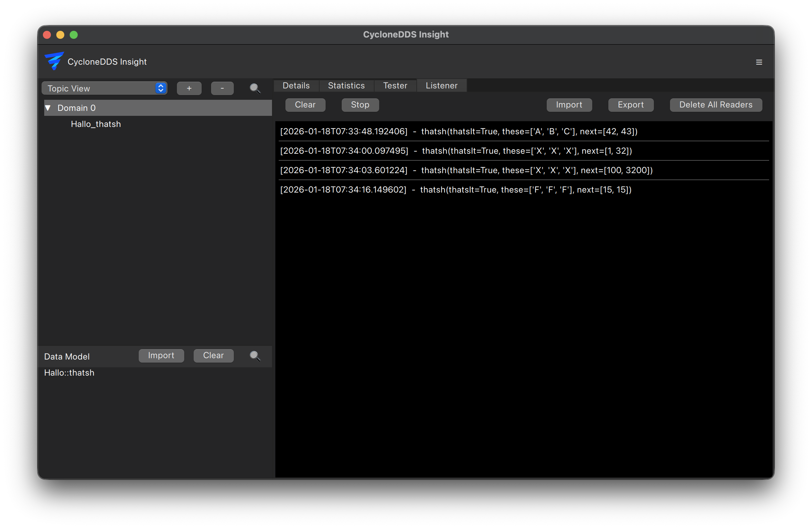Viewport: 812px width, 529px height.
Task: Select the Hallo_thatsh topic
Action: click(96, 124)
